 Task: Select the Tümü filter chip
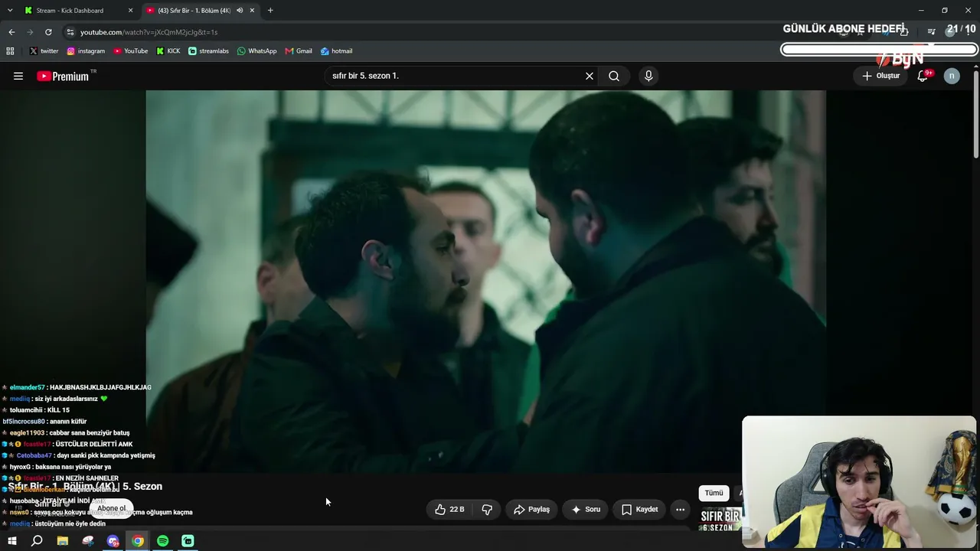click(x=714, y=493)
